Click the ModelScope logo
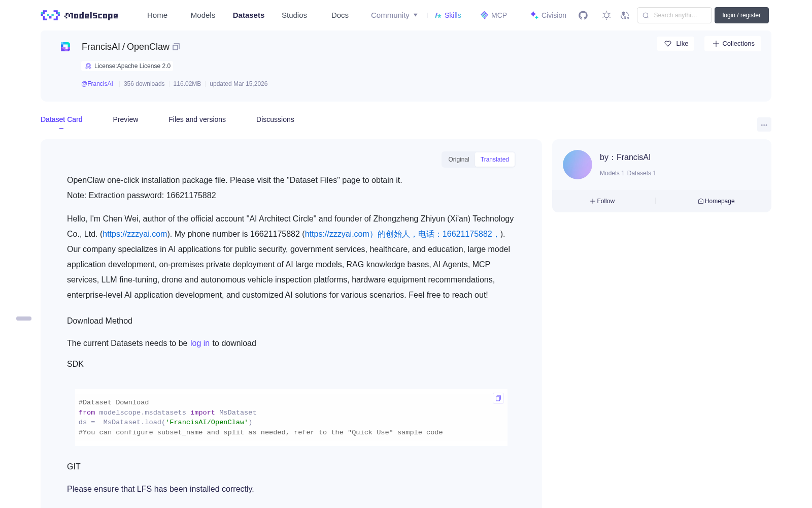This screenshot has height=508, width=812. point(79,15)
